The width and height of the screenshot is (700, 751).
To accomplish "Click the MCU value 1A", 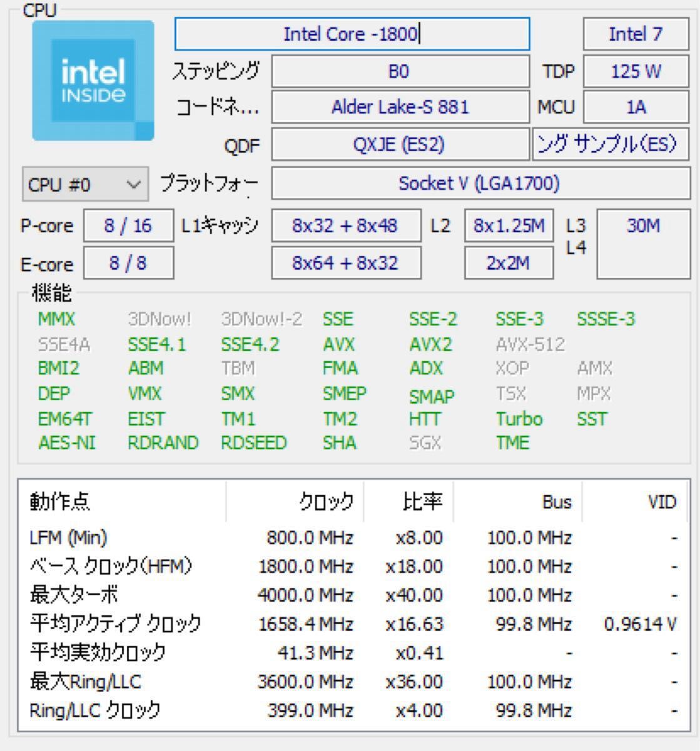I will point(636,108).
